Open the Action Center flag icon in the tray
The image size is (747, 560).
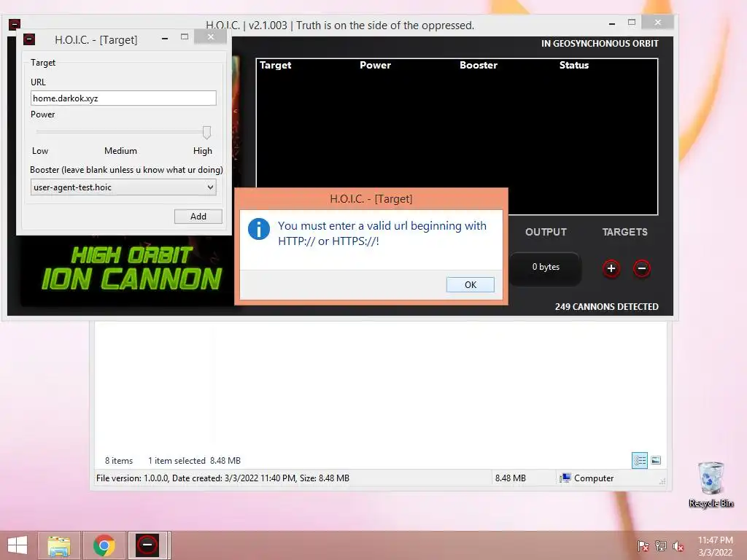(643, 546)
